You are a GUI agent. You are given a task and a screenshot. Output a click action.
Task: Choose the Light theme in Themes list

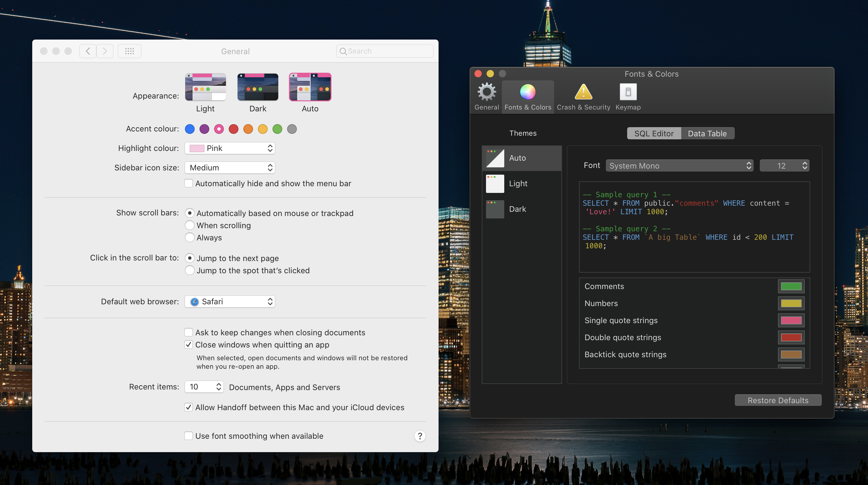(522, 184)
